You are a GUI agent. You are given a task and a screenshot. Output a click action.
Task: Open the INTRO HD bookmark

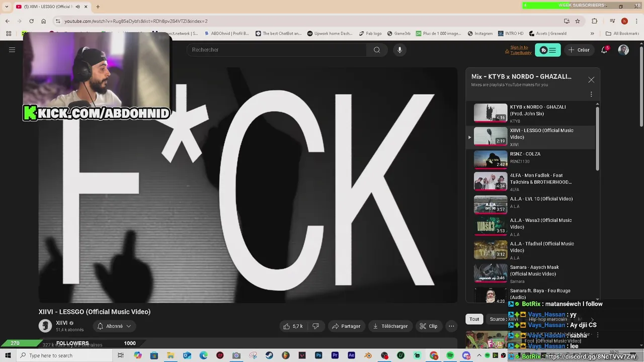(511, 34)
